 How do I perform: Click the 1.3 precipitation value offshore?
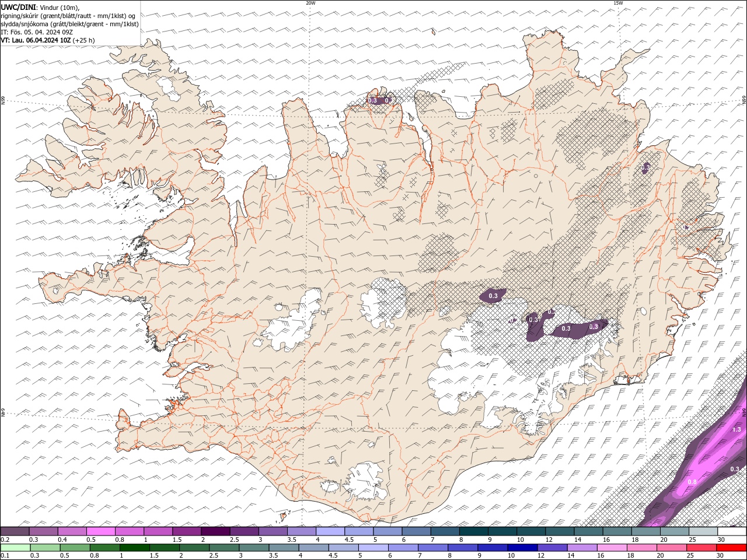click(x=736, y=429)
